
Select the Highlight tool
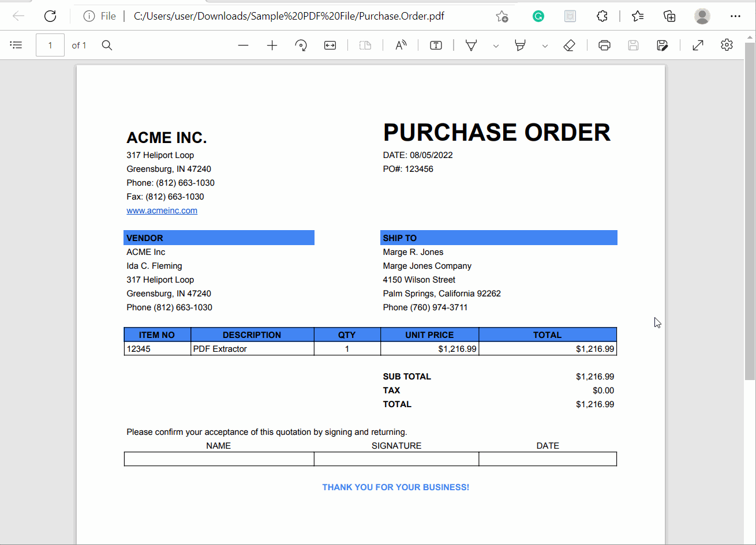520,45
